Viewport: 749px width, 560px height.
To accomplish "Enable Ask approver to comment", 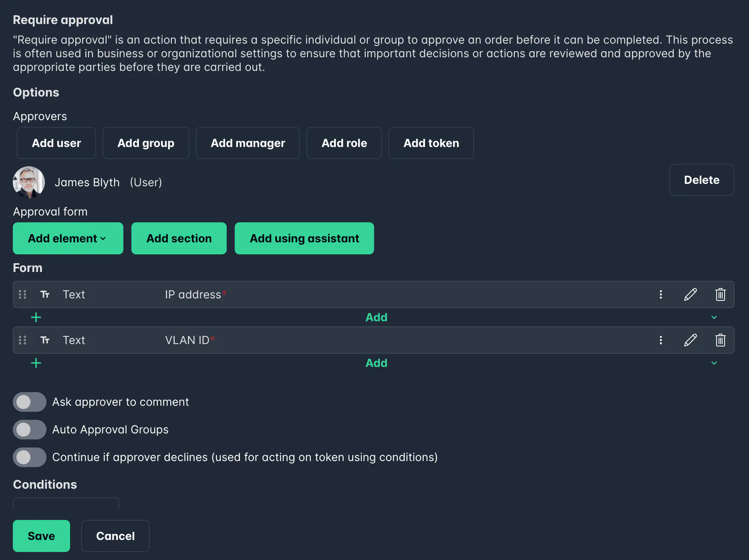I will coord(29,402).
